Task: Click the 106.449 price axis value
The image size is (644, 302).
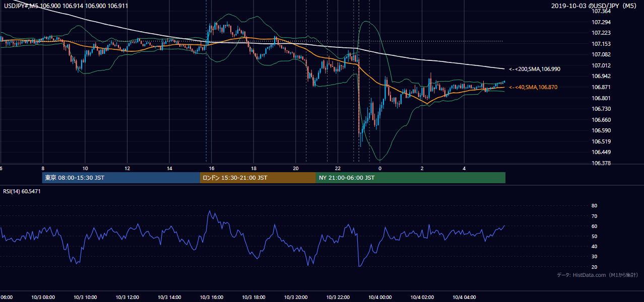Action: 602,153
